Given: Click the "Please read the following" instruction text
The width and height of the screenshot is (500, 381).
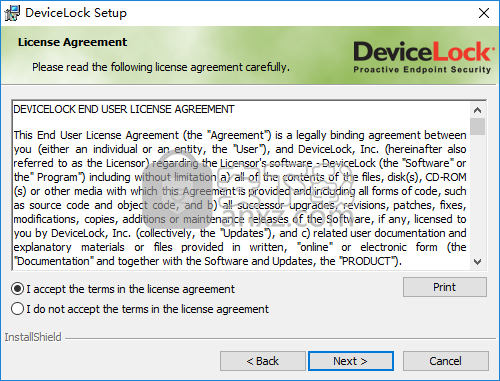Looking at the screenshot, I should (x=161, y=67).
